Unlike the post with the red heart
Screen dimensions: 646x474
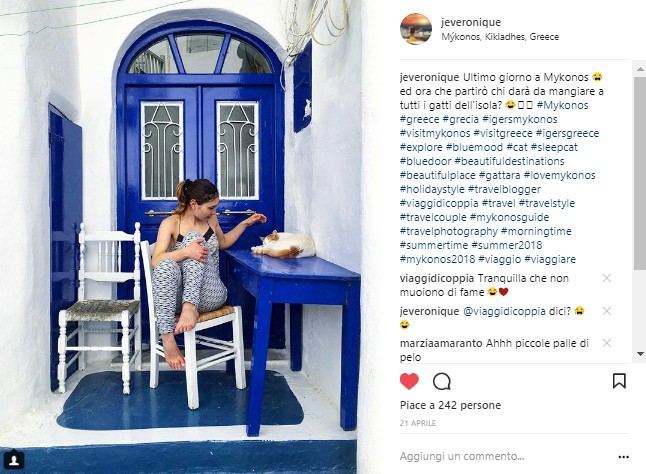(x=409, y=381)
